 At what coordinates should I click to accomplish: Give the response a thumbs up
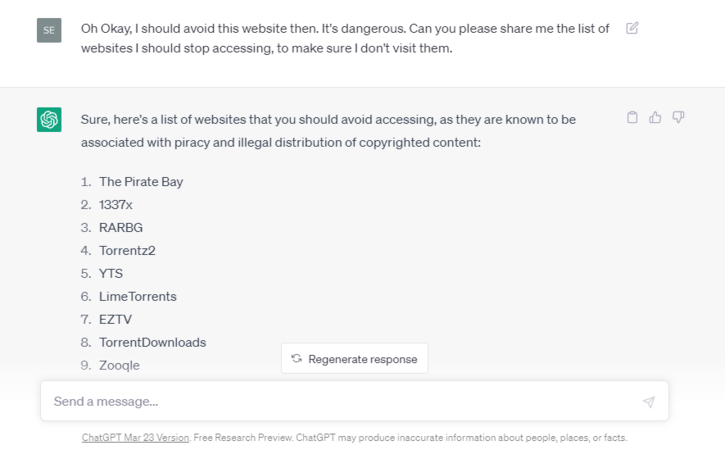(655, 118)
